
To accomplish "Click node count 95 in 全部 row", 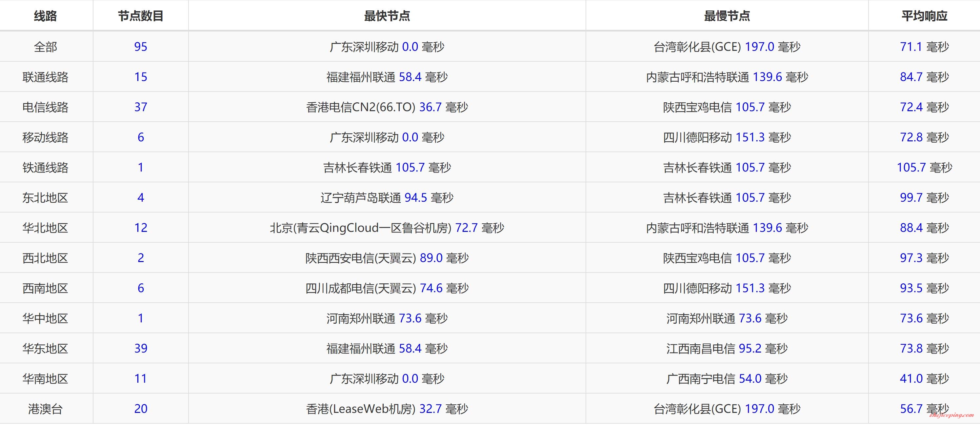I will point(141,47).
